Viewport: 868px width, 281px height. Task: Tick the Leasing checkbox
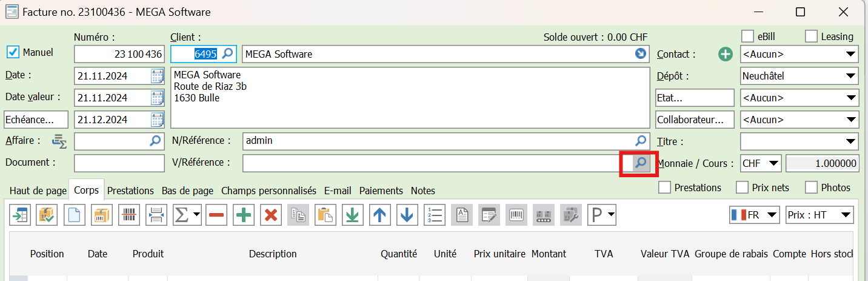[x=812, y=36]
